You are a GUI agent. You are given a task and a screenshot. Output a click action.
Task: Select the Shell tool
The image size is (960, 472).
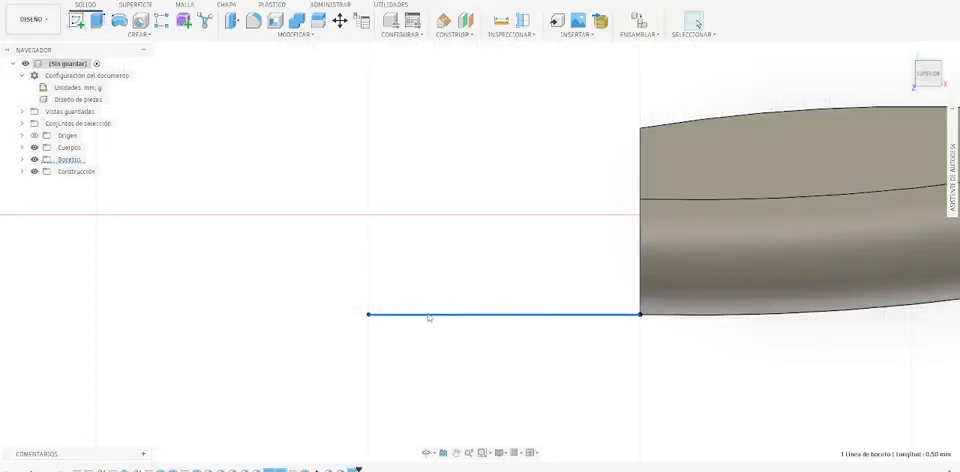[275, 21]
